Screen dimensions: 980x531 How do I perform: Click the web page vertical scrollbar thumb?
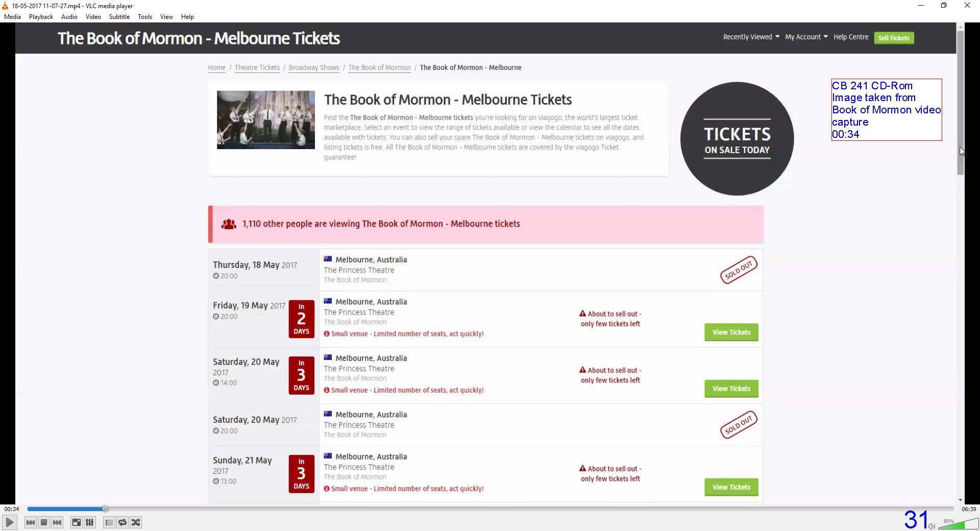(x=960, y=102)
